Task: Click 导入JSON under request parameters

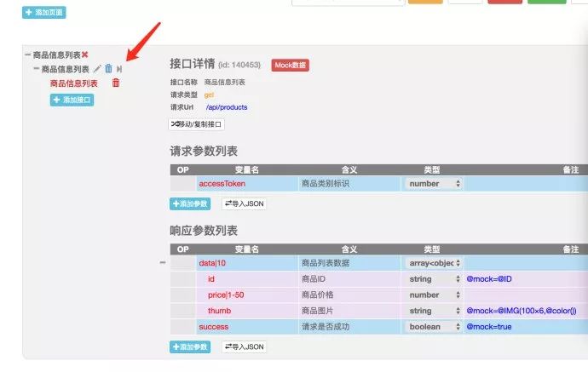Action: pyautogui.click(x=244, y=203)
